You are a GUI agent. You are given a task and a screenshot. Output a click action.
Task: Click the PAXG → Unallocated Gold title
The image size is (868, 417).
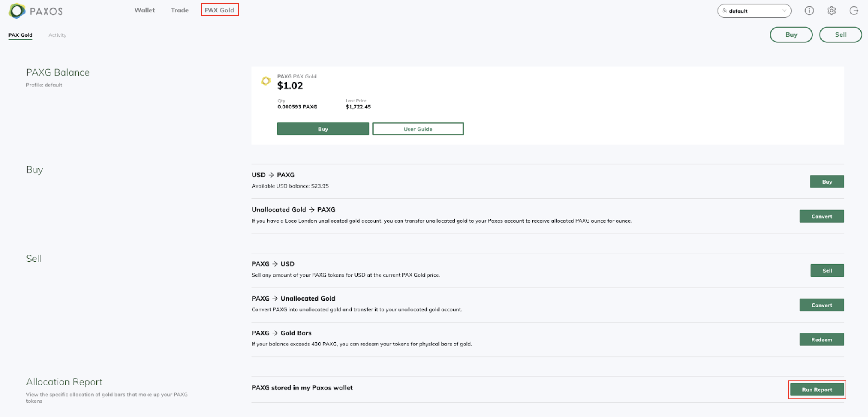click(x=293, y=298)
